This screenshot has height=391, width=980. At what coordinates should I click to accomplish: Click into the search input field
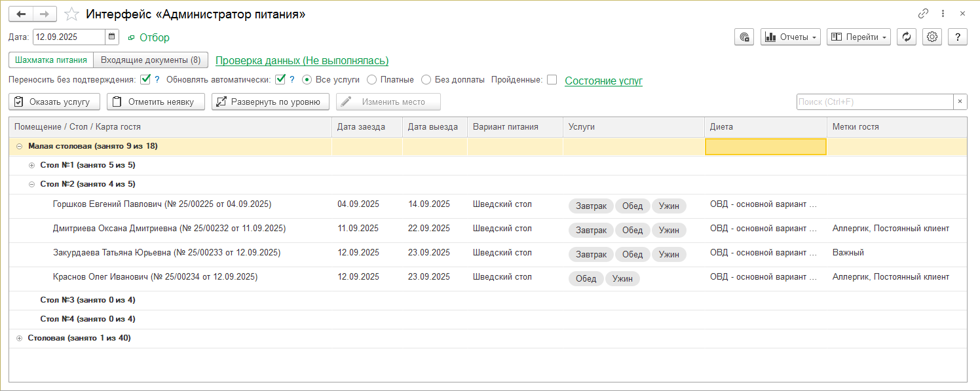874,102
